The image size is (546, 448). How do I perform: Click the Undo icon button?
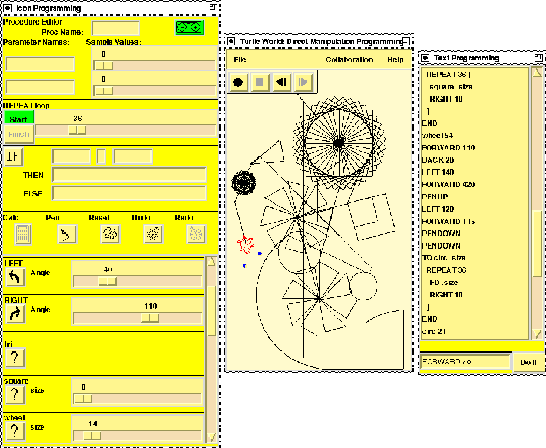tap(153, 234)
